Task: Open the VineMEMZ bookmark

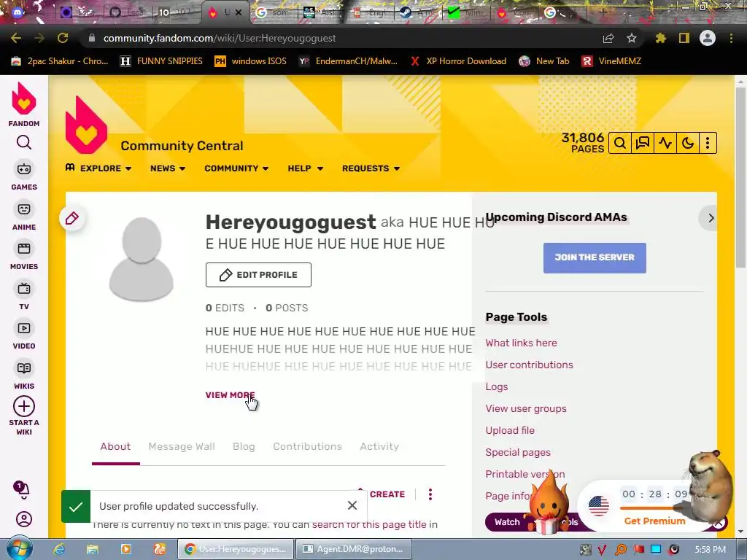Action: (611, 61)
